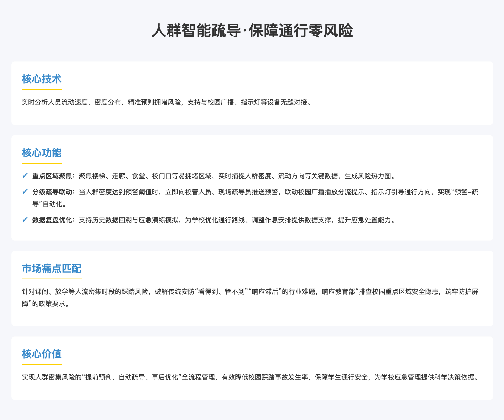Click the bold label 重点区域聚焦
Image resolution: width=504 pixels, height=420 pixels.
click(52, 176)
